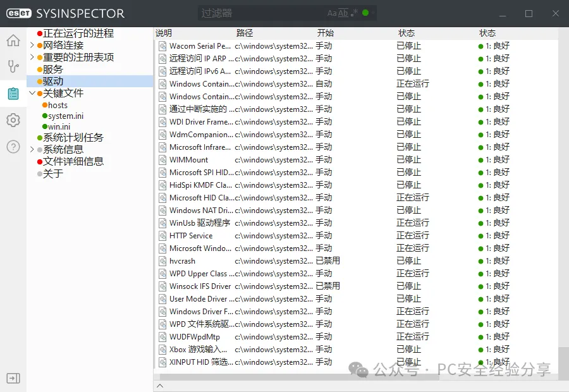
Task: Click the file icon of WIMMount row
Action: click(x=162, y=160)
